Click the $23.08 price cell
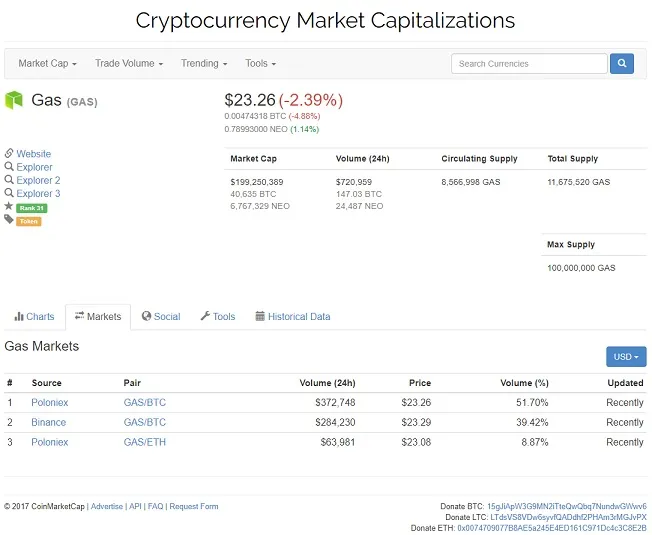The image size is (652, 535). tap(416, 442)
